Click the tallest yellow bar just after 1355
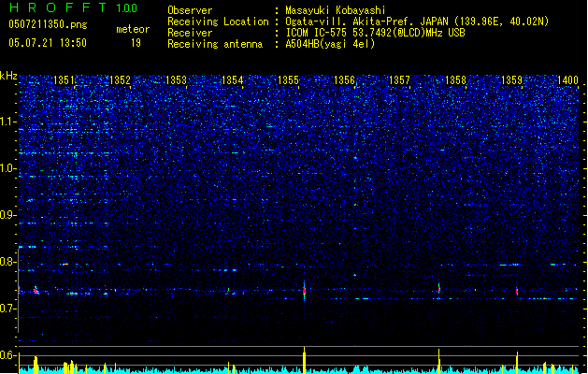 click(x=304, y=360)
